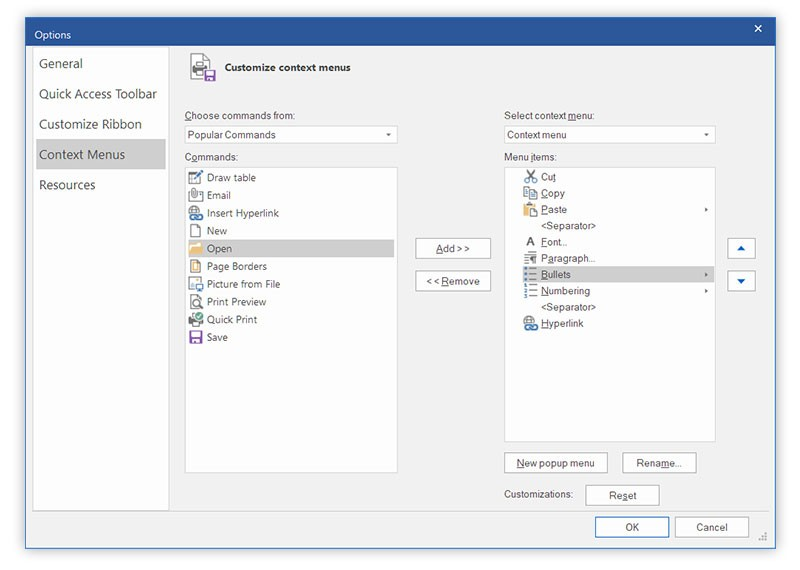Screen dimensions: 800x570
Task: Open the Customize Ribbon page
Action: coord(90,124)
